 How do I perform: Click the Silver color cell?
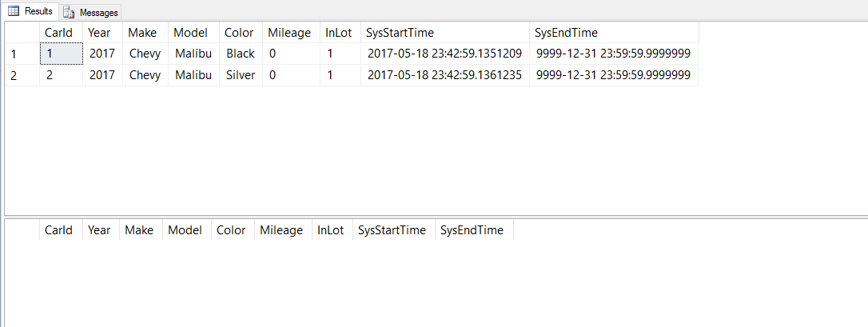[x=240, y=75]
